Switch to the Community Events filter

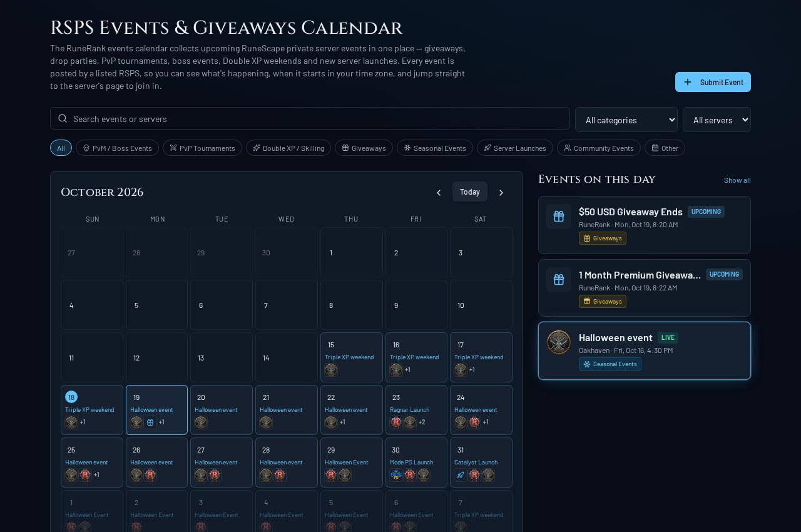tap(599, 148)
